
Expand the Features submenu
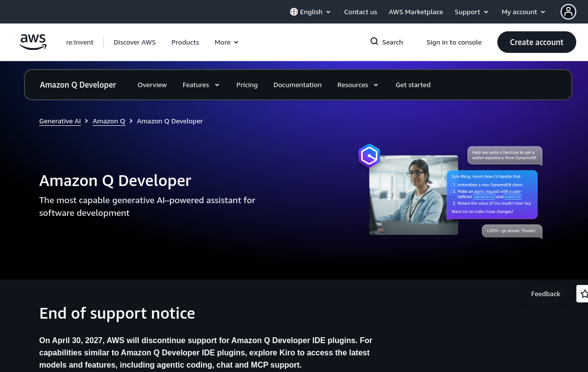(201, 85)
